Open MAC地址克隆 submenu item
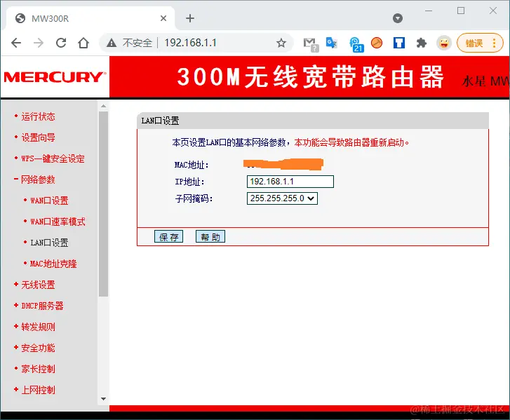510x420 pixels. pos(53,264)
